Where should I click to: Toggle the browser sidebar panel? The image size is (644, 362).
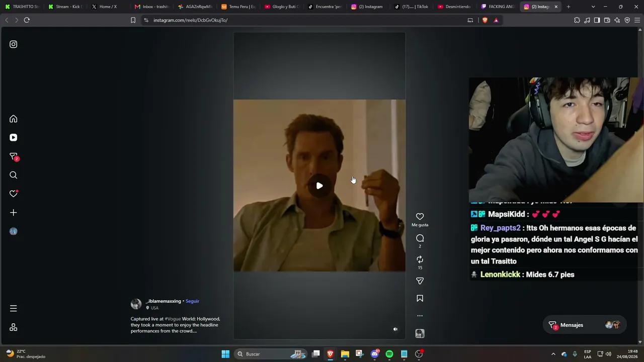pyautogui.click(x=597, y=20)
